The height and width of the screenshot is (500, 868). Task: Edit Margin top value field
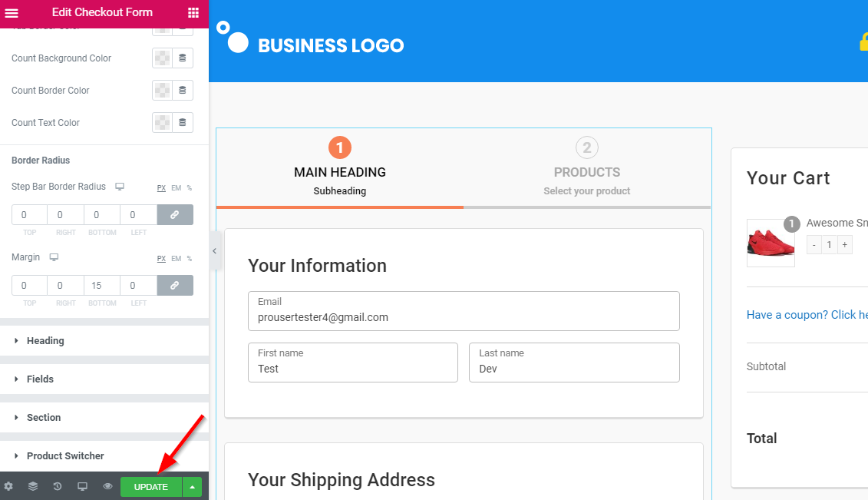(29, 285)
